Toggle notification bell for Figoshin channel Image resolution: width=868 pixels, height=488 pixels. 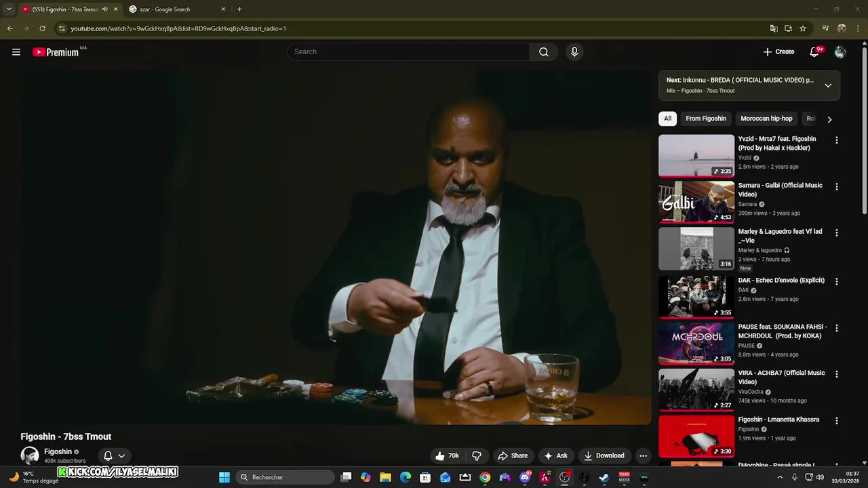tap(114, 455)
